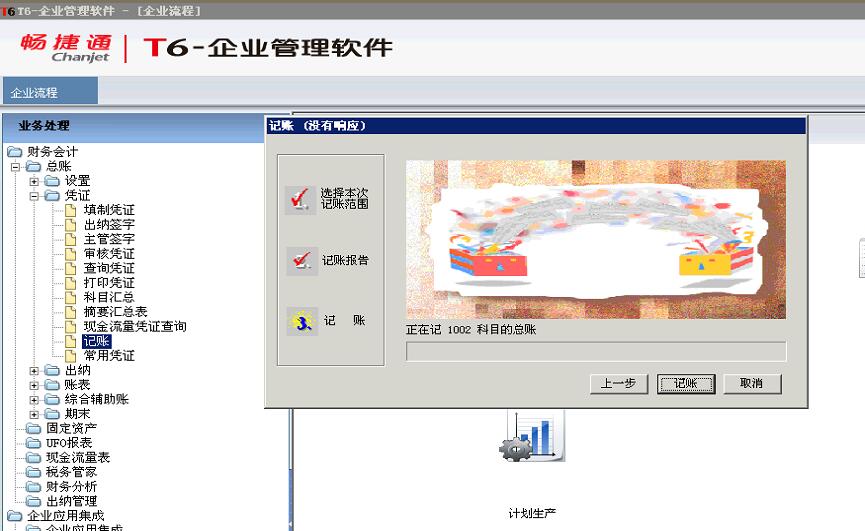Click the 财务分析 folder icon
The image size is (865, 531).
[34, 487]
